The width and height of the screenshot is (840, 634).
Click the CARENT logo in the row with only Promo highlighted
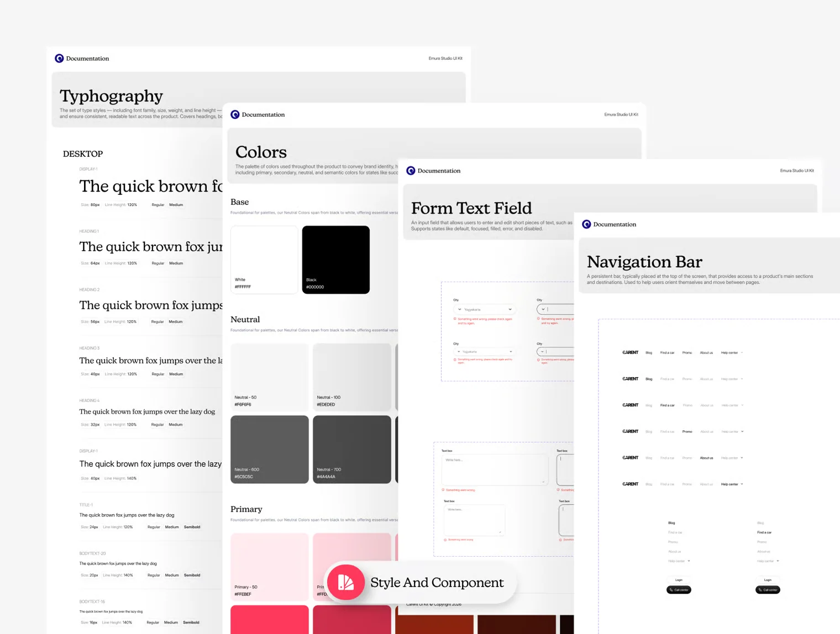[630, 431]
